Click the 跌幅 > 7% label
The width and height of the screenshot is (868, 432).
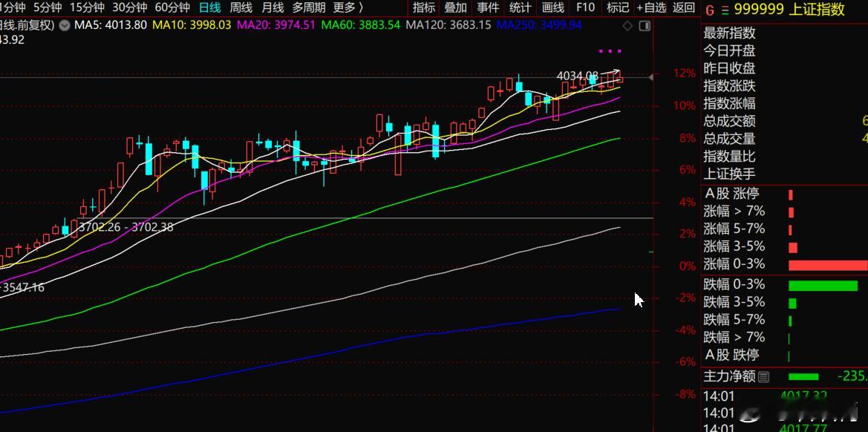734,338
